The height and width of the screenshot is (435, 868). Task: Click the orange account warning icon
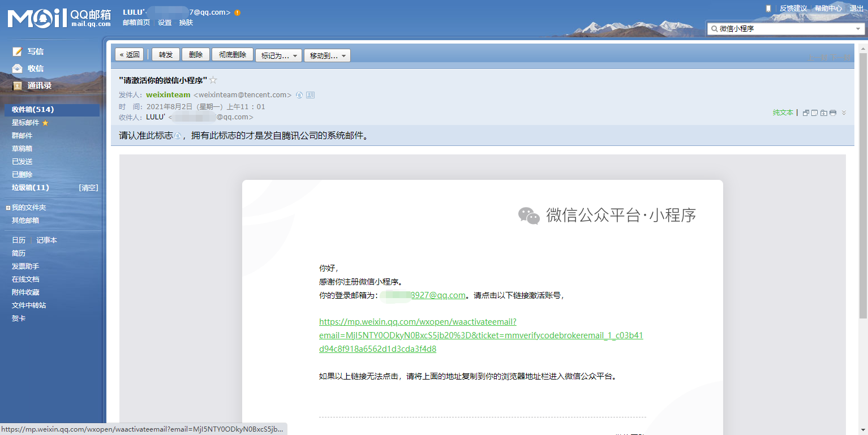(x=237, y=12)
